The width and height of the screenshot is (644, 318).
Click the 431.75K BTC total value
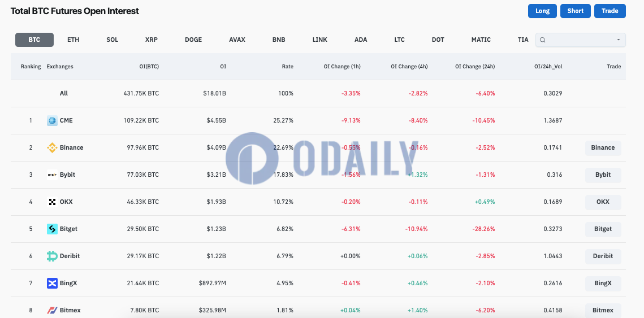pos(141,94)
